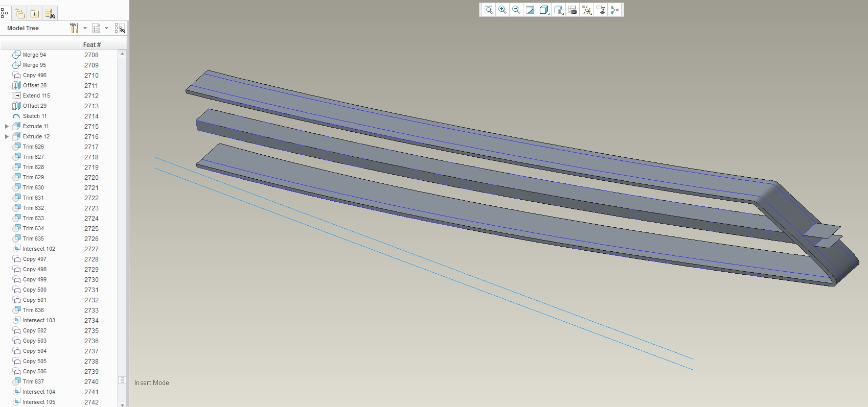868x407 pixels.
Task: Click the Copy 501 feature icon
Action: click(x=16, y=300)
